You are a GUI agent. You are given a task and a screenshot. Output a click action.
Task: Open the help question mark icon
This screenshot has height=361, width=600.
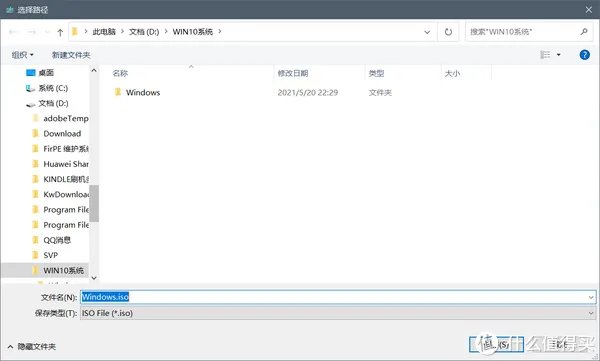tap(584, 55)
